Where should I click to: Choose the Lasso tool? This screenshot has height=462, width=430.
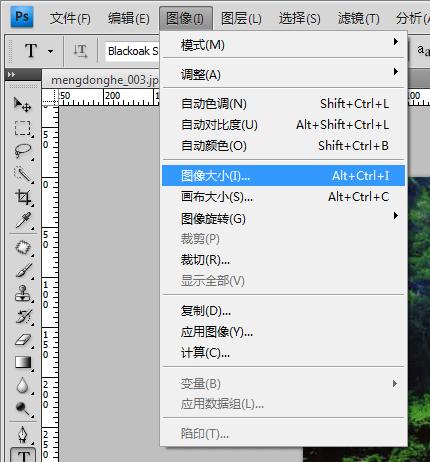[22, 151]
